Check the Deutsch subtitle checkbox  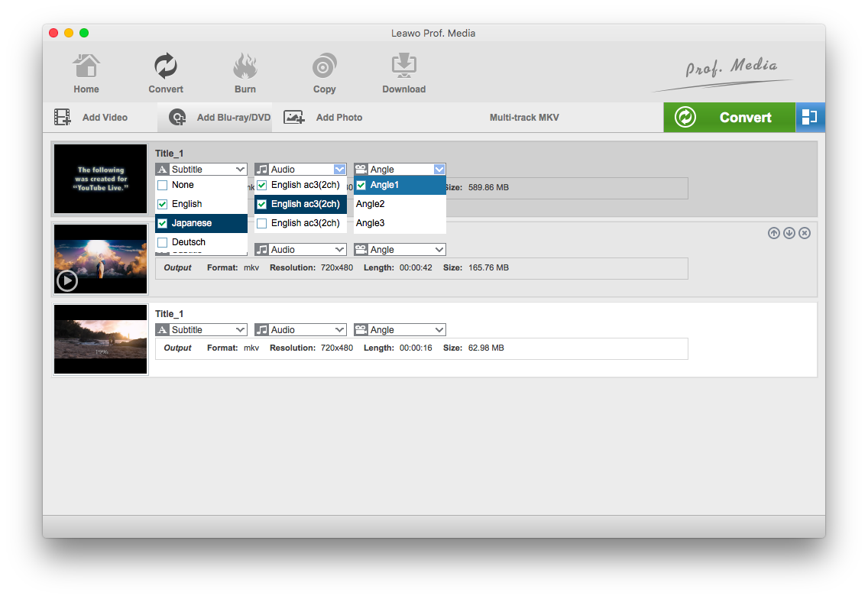162,242
